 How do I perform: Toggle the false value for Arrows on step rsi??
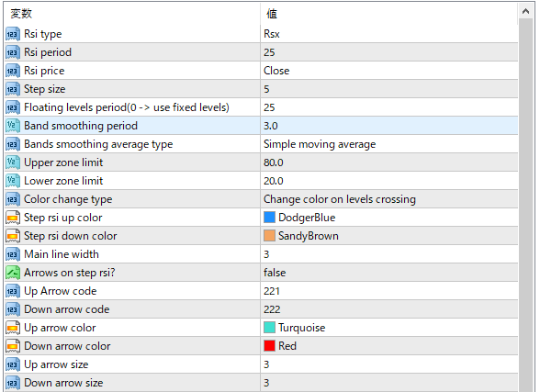[x=389, y=273]
